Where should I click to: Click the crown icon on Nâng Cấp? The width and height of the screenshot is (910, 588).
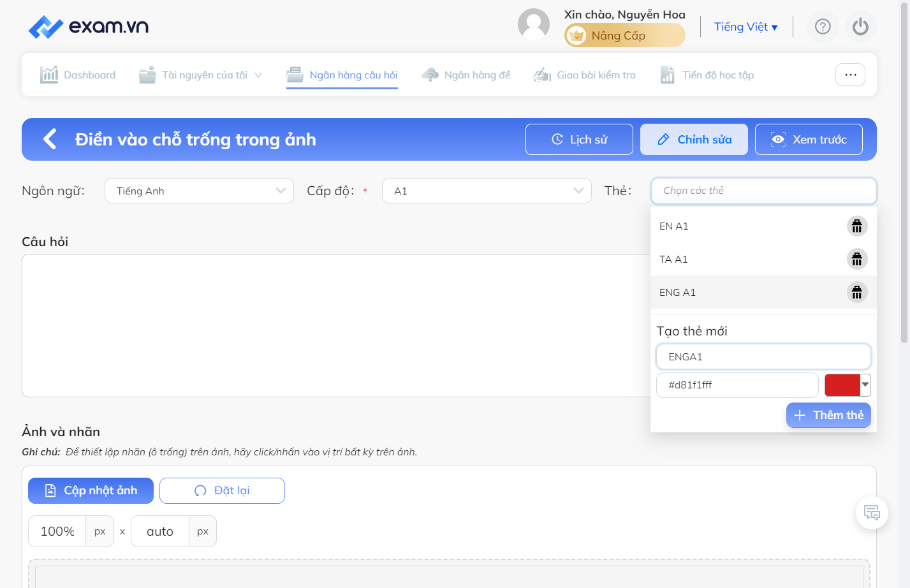click(x=576, y=36)
